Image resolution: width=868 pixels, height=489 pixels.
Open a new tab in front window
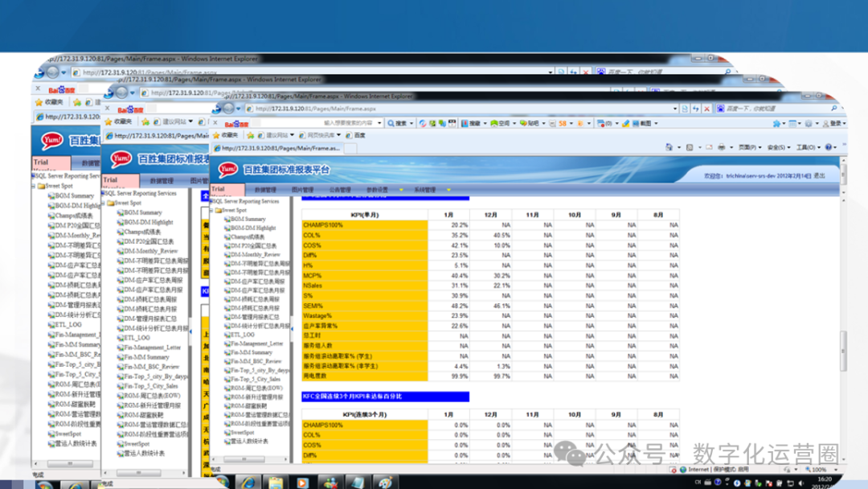tap(350, 149)
